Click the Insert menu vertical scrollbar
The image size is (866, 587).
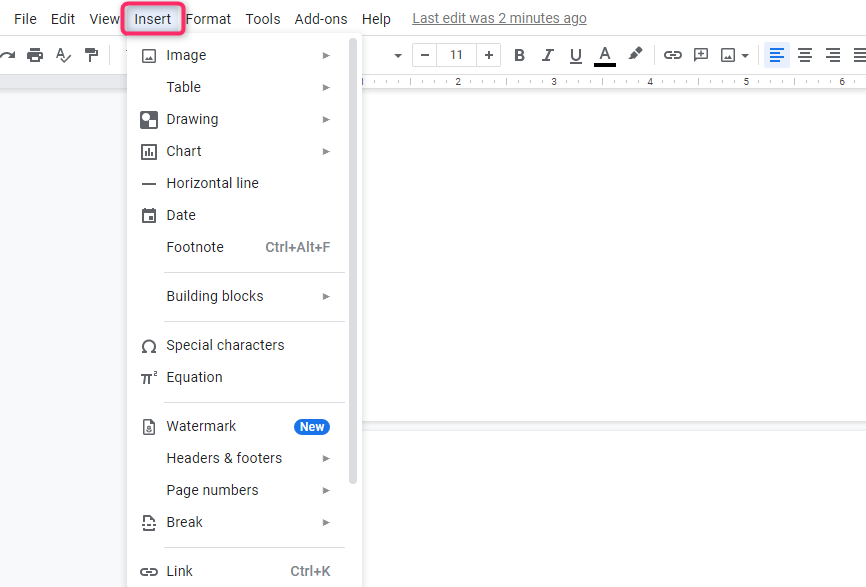click(x=353, y=261)
